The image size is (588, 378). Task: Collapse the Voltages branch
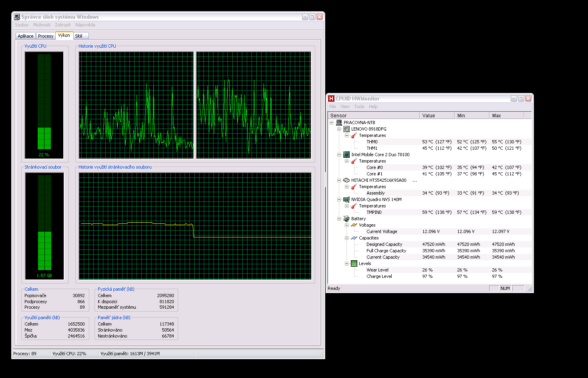(346, 225)
